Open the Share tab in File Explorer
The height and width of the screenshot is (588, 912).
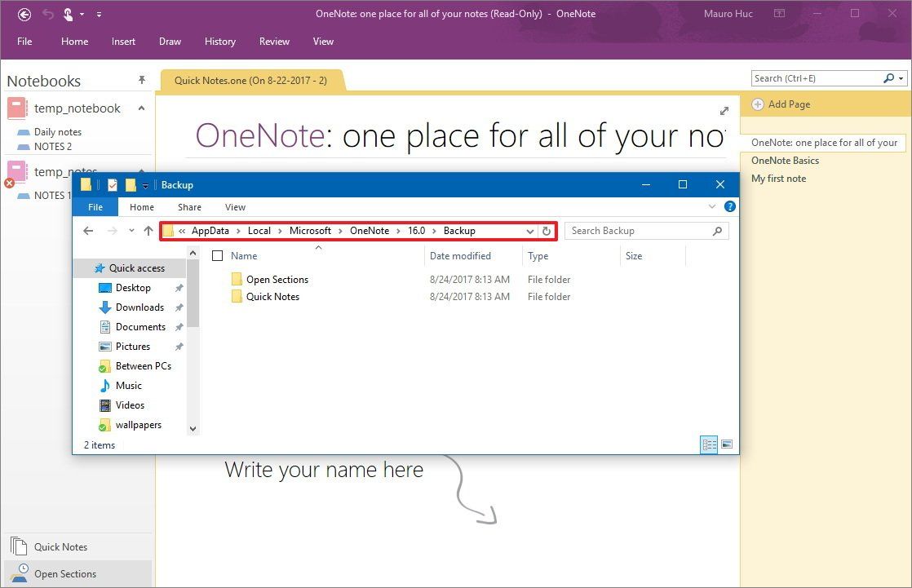pos(189,207)
